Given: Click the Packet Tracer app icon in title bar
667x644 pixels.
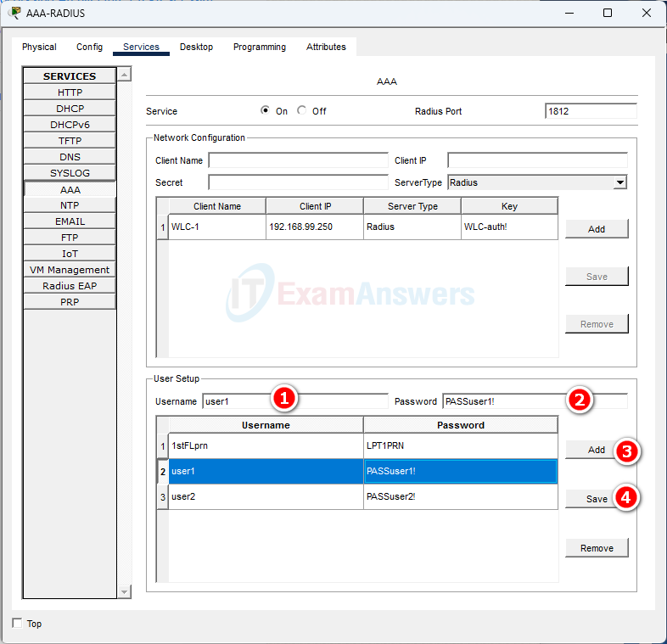Looking at the screenshot, I should [x=15, y=13].
